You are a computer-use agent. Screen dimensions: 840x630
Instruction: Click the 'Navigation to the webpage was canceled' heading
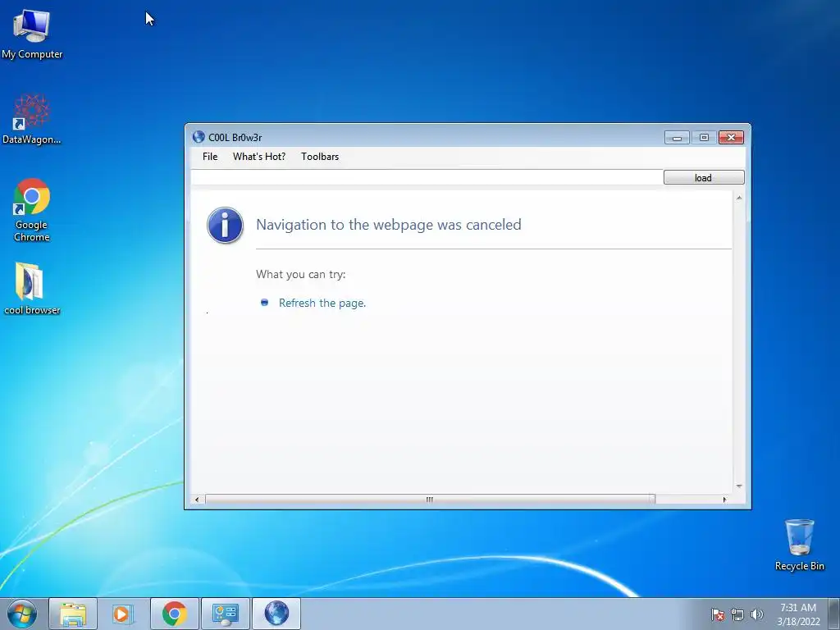click(x=388, y=225)
